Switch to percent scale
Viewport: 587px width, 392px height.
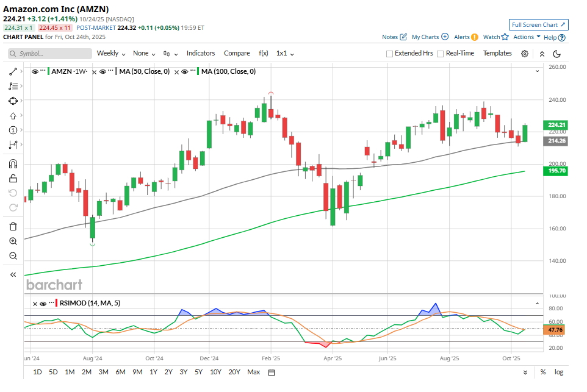pos(543,372)
